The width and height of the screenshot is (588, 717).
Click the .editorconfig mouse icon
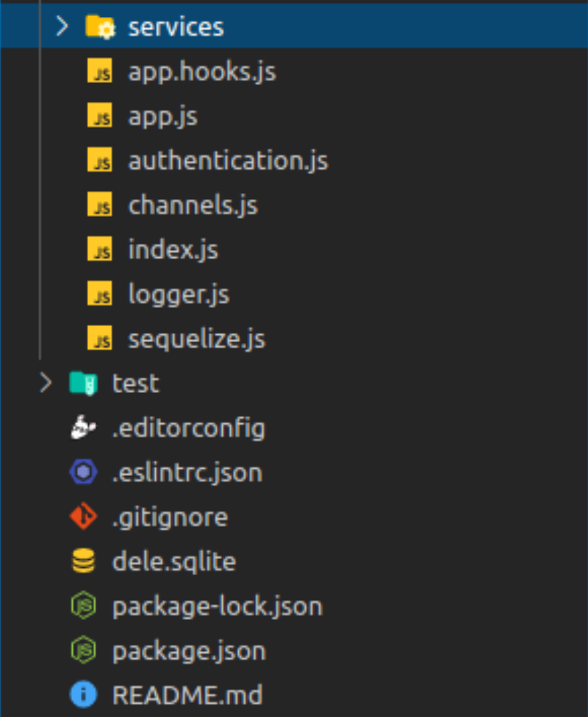pyautogui.click(x=83, y=428)
